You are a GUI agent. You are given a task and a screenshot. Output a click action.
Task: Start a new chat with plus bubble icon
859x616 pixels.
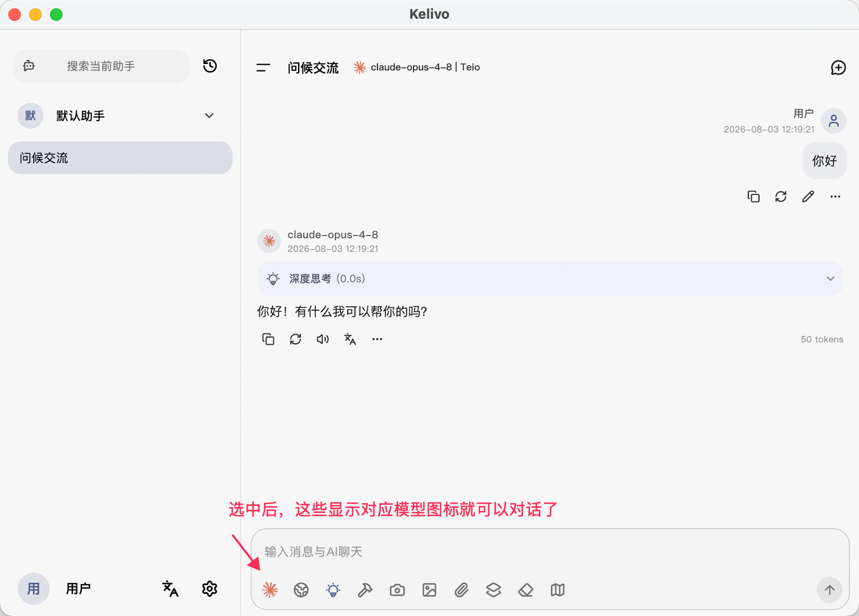click(x=838, y=68)
